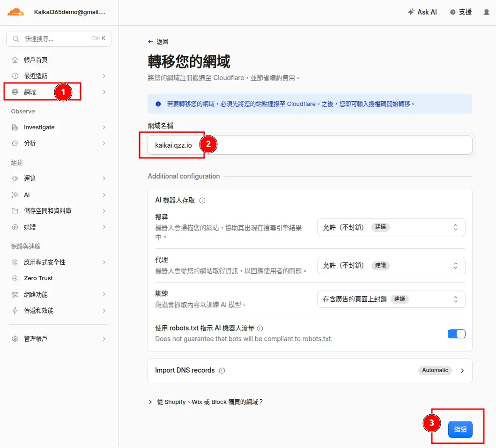
Task: Click the Automatic badge
Action: [x=435, y=370]
